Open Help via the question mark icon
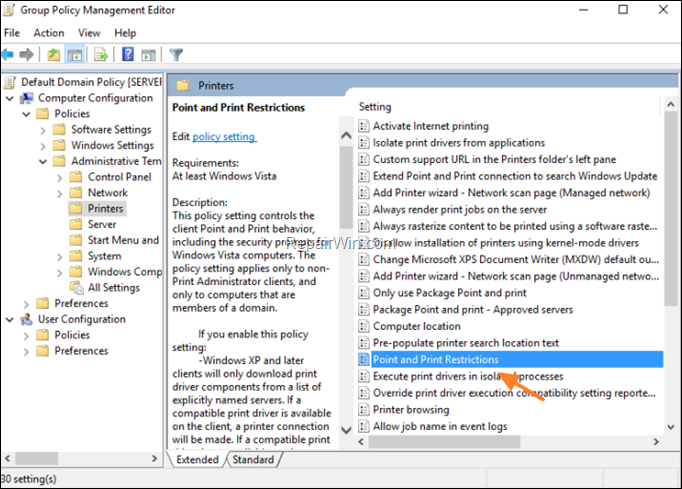The image size is (682, 489). 127,54
